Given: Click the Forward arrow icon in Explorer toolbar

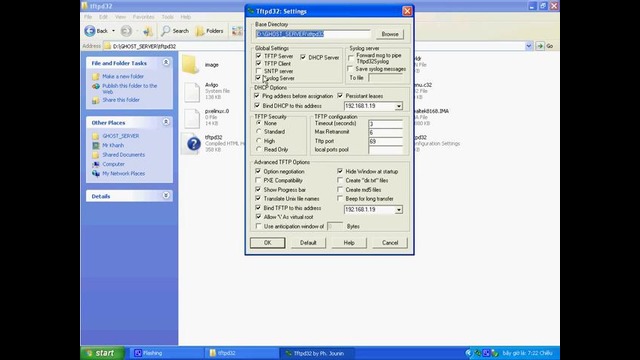Looking at the screenshot, I should (x=126, y=31).
